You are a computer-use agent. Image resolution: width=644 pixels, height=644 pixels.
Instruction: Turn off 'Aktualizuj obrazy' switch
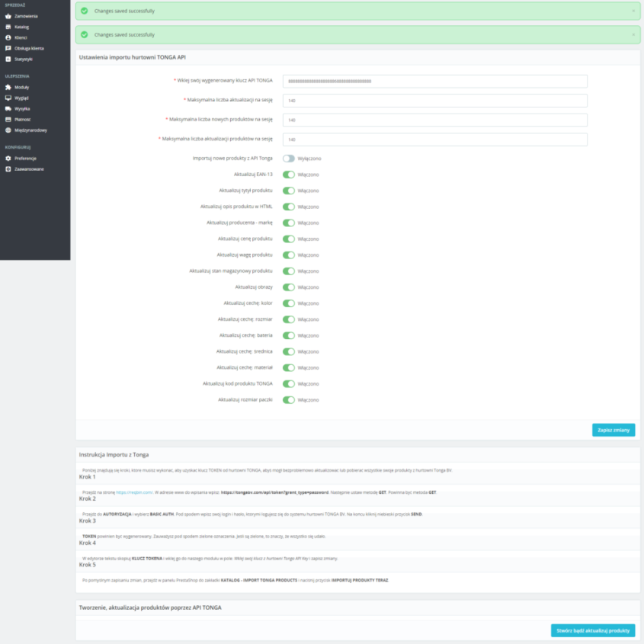click(289, 287)
